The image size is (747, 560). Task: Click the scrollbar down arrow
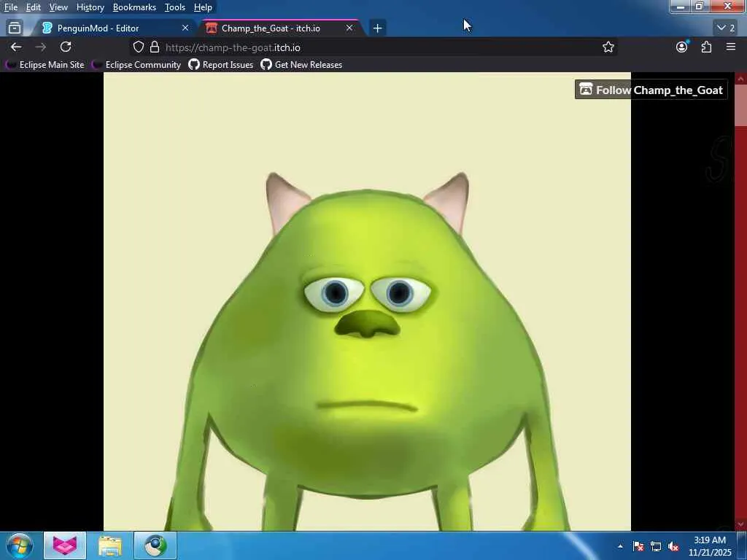tap(740, 524)
